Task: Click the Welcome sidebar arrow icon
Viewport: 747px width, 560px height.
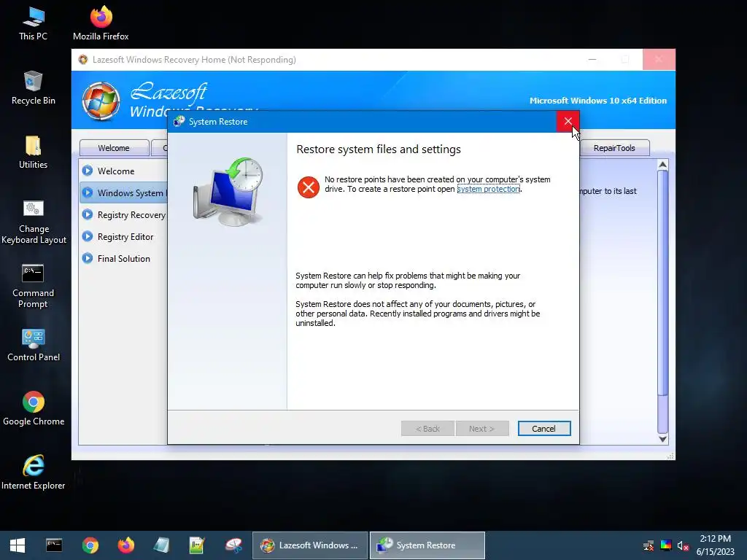Action: point(88,171)
